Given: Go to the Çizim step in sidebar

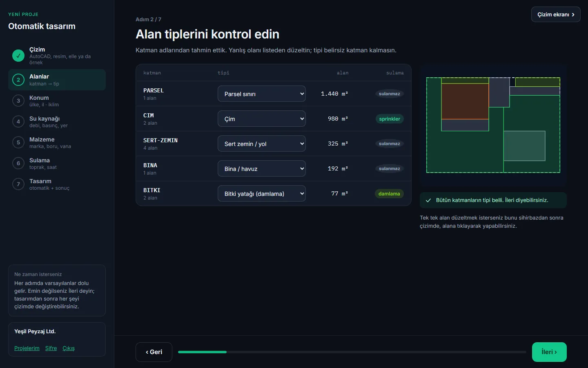Looking at the screenshot, I should point(57,56).
